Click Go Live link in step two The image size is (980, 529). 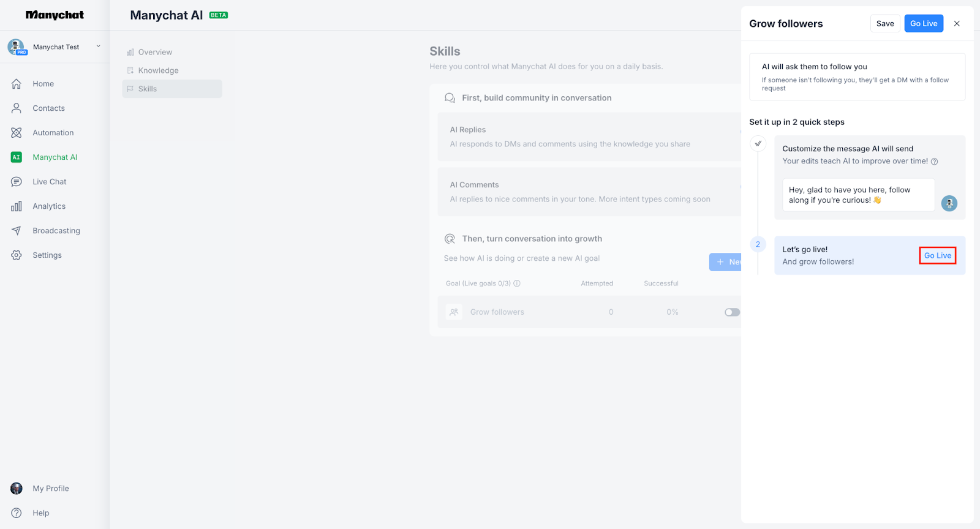point(937,255)
